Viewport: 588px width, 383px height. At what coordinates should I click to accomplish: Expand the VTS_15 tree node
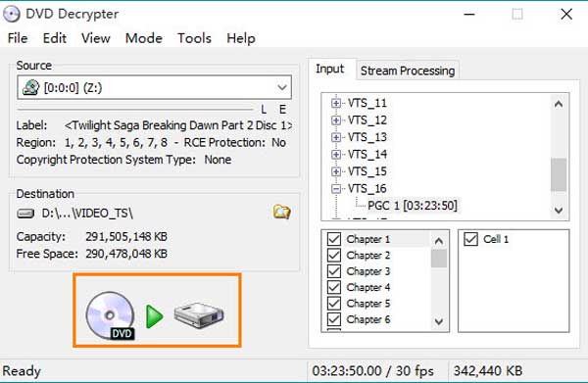click(336, 171)
